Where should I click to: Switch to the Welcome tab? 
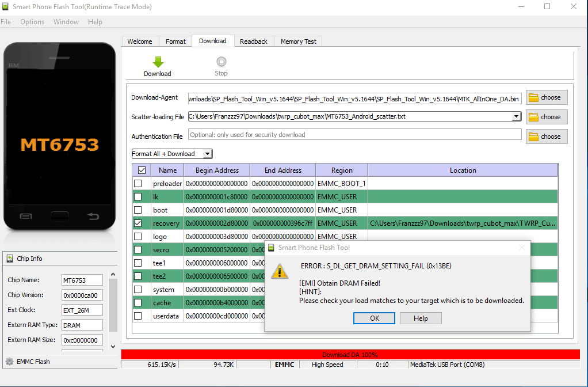[x=140, y=41]
